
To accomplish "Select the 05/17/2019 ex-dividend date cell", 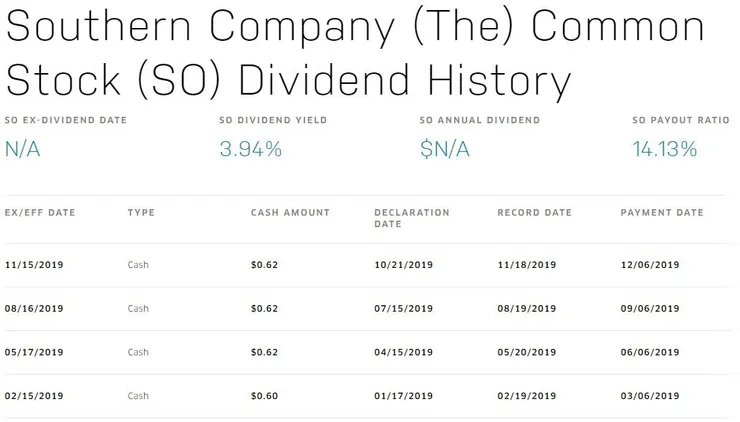I will 35,353.
